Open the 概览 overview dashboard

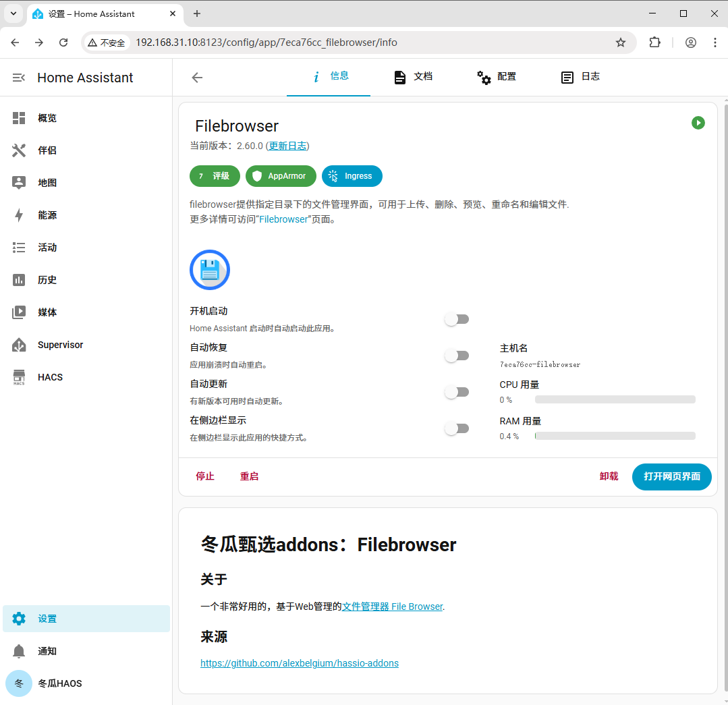coord(86,118)
